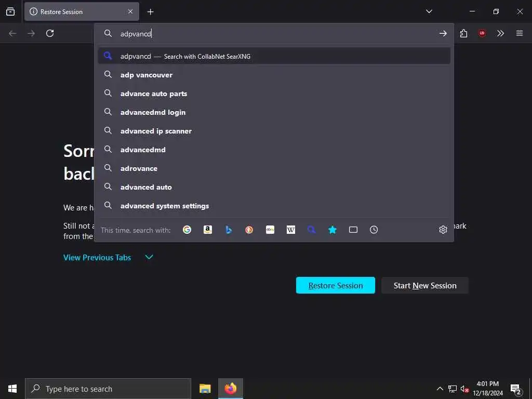Screen dimensions: 532x399
Task: Open search settings gear icon
Action: pos(443,230)
